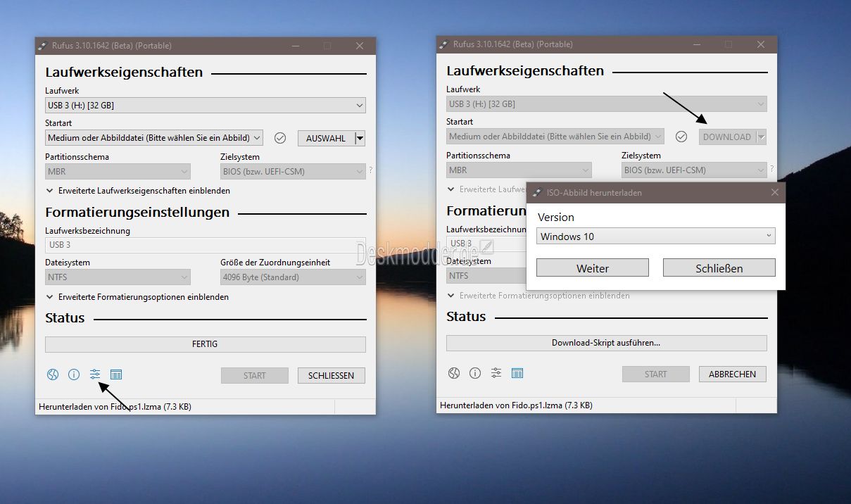The height and width of the screenshot is (504, 851).
Task: Open language globe icon in left Rufus window
Action: pyautogui.click(x=53, y=374)
